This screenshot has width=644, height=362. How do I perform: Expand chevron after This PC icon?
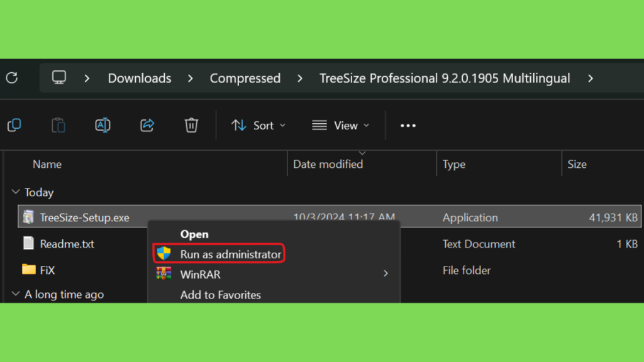click(x=87, y=78)
